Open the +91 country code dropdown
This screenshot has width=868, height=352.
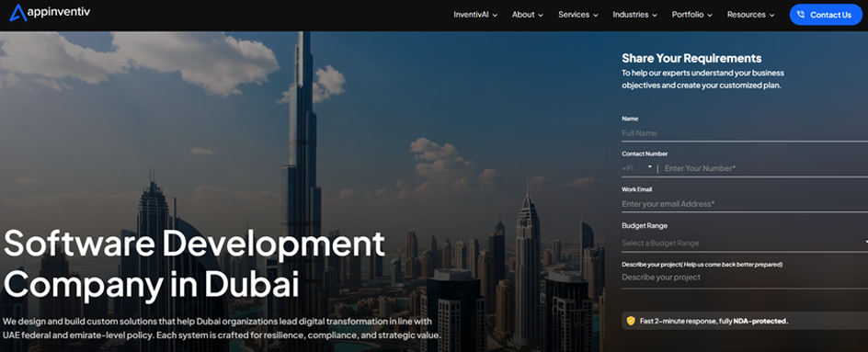(637, 168)
